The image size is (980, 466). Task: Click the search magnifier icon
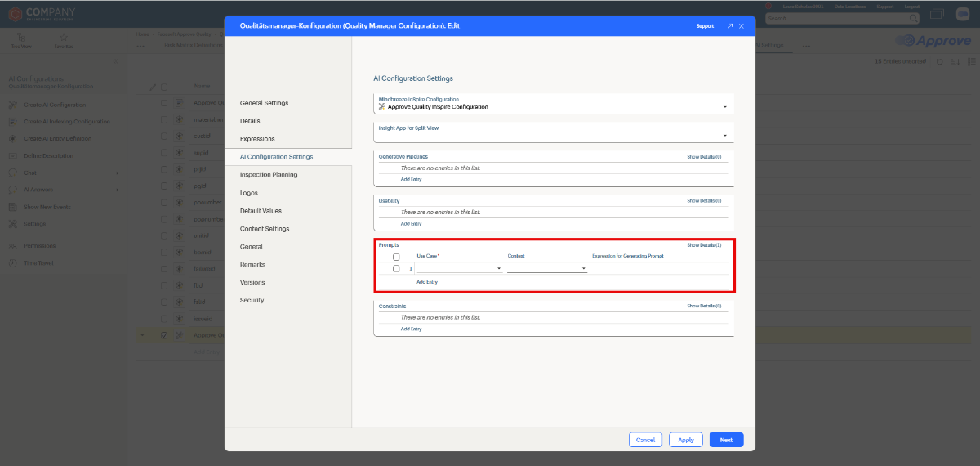pos(913,17)
